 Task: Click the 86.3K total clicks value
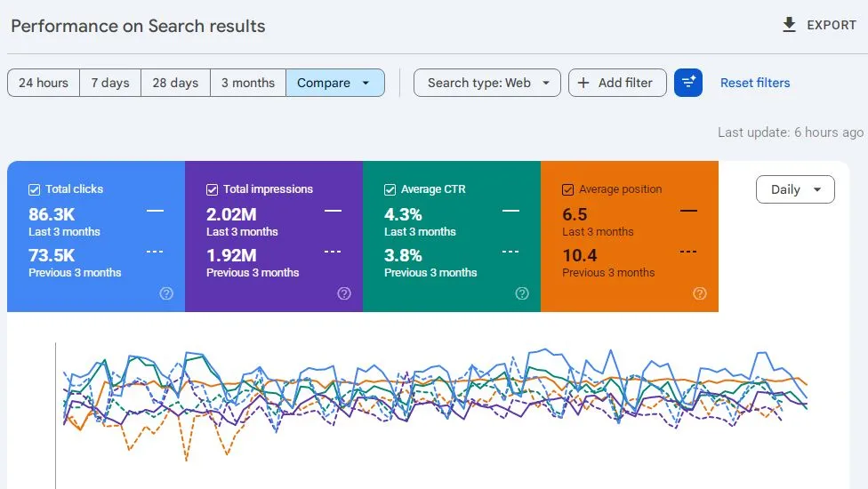(52, 214)
